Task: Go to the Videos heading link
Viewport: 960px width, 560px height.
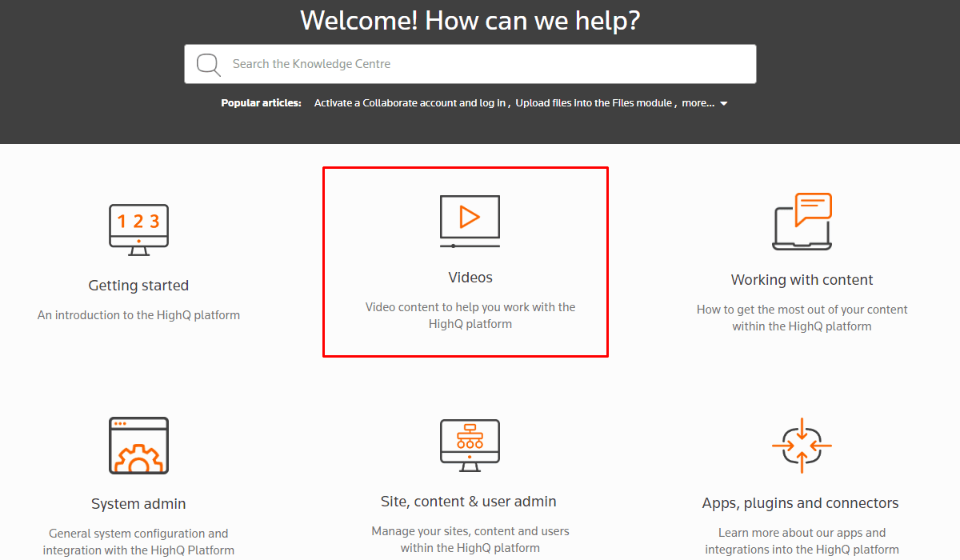Action: (x=470, y=278)
